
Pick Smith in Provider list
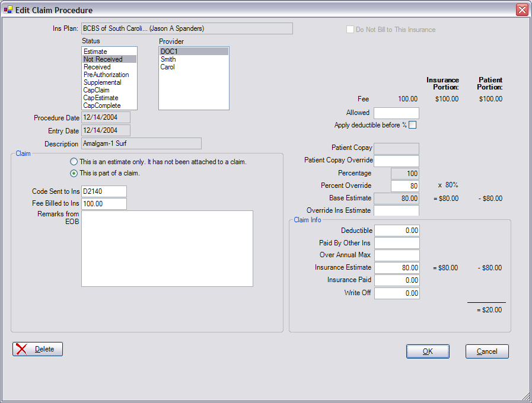[168, 59]
